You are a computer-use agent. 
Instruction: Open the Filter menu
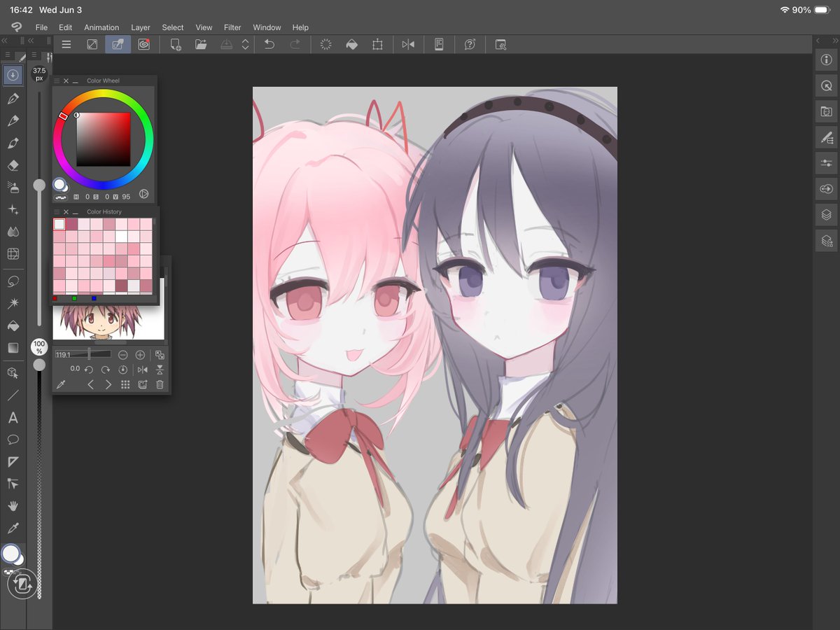pos(232,27)
